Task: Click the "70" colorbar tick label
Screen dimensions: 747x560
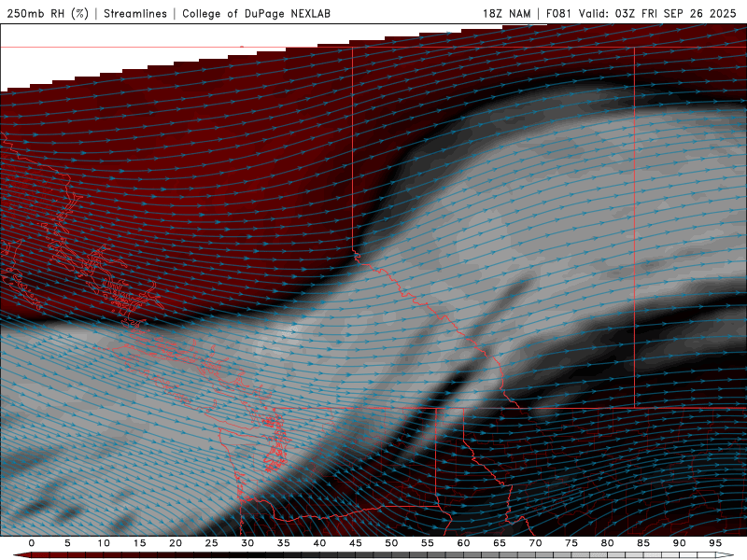Action: point(535,543)
